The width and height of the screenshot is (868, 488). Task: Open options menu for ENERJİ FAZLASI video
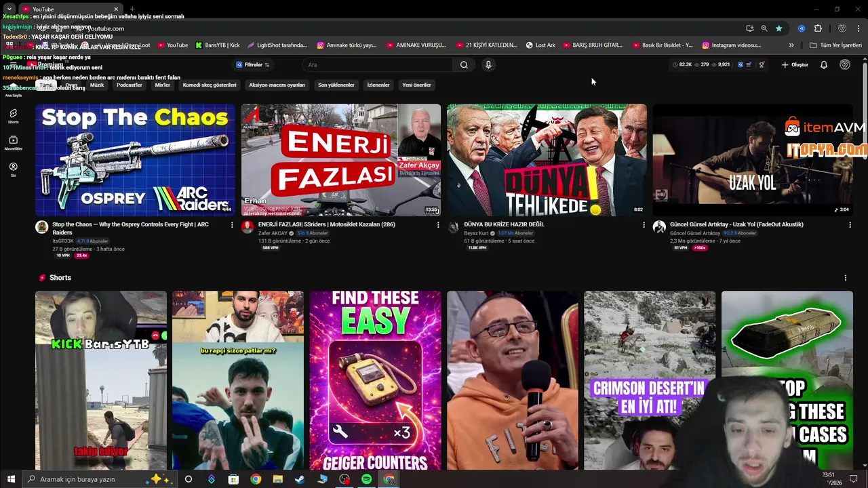point(437,225)
